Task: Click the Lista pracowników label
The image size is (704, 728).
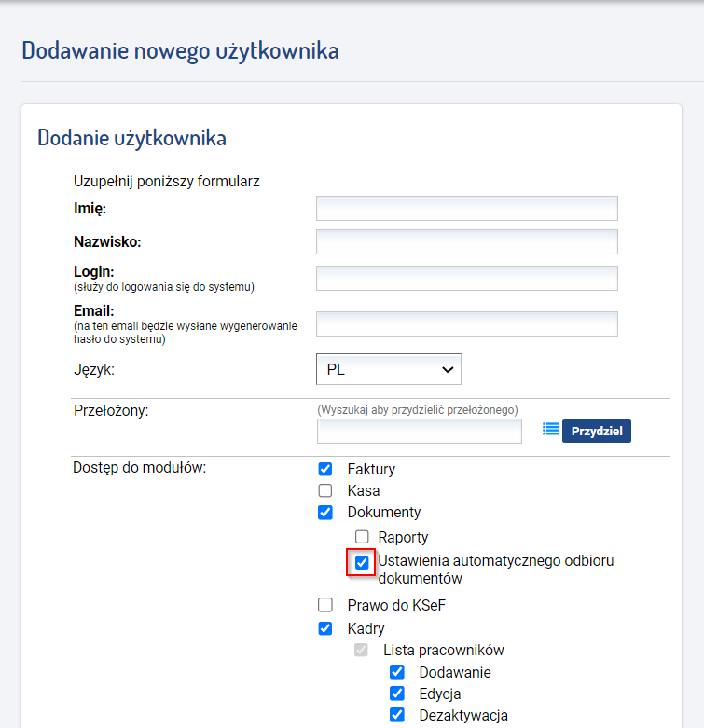Action: 444,650
